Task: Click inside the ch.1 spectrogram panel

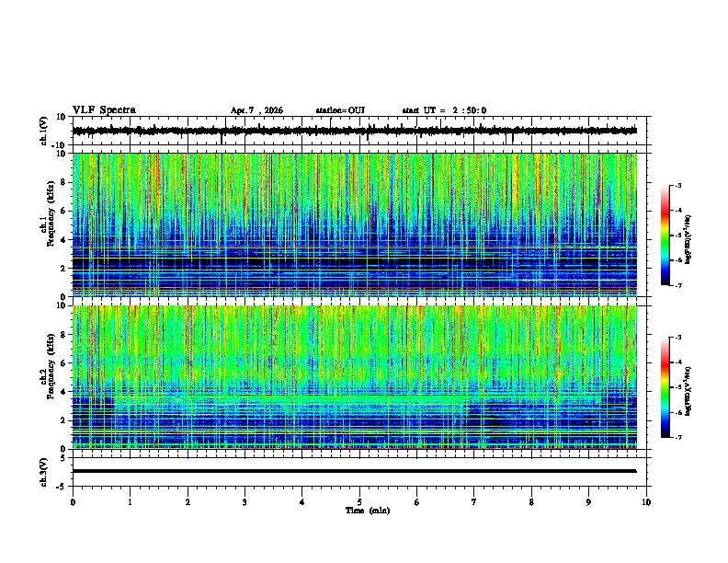Action: tap(355, 224)
